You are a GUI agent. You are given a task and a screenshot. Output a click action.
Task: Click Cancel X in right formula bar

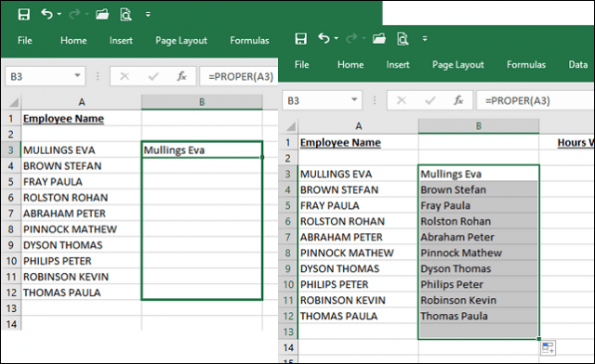(x=402, y=100)
